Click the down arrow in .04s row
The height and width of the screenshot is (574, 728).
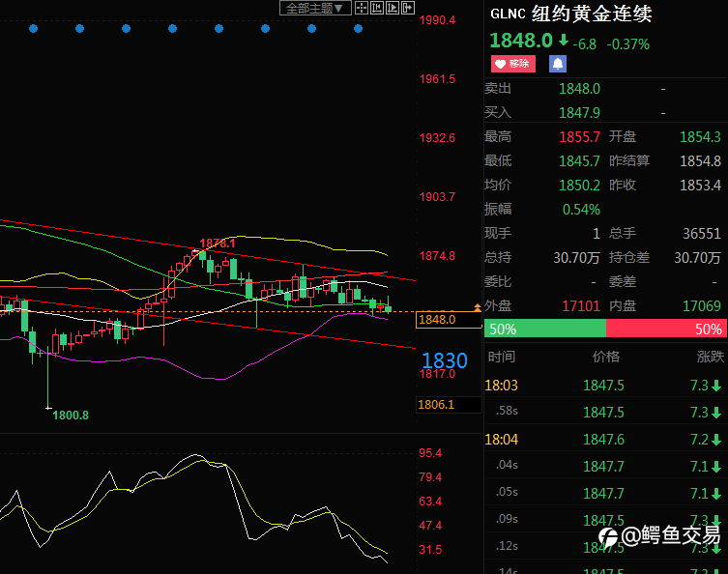tap(716, 467)
